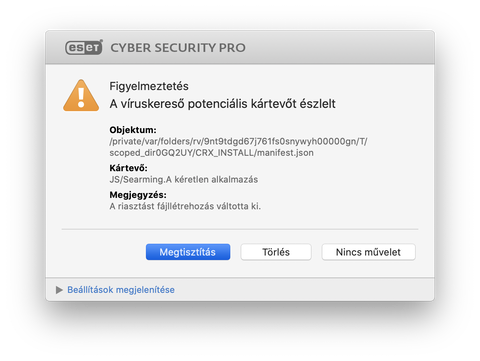Expand settings via the disclosure triangle
Screen dimensions: 480x361
[59, 290]
